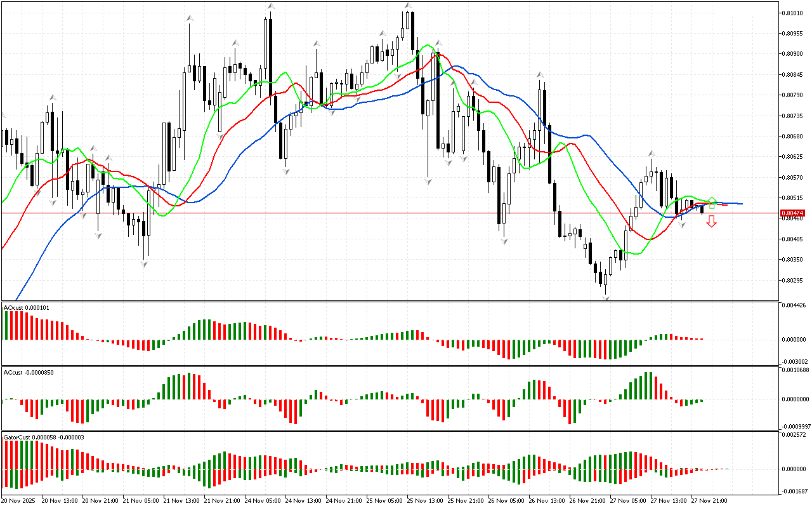Click the up fractal above the 26 Nov 13:00 high

(x=540, y=75)
